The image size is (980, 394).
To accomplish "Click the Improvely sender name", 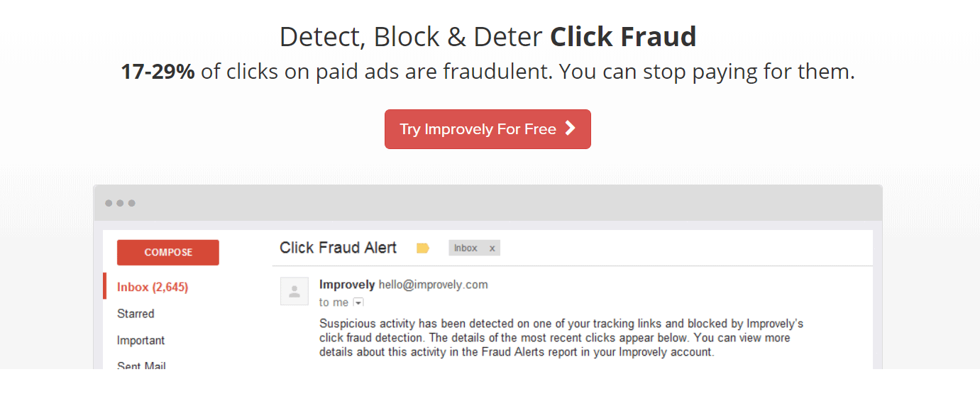I will point(347,285).
